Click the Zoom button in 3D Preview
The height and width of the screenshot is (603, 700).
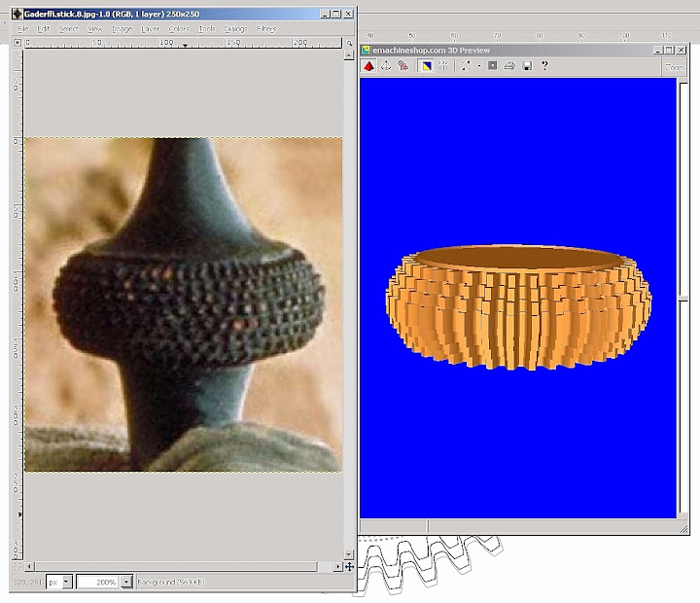[674, 67]
